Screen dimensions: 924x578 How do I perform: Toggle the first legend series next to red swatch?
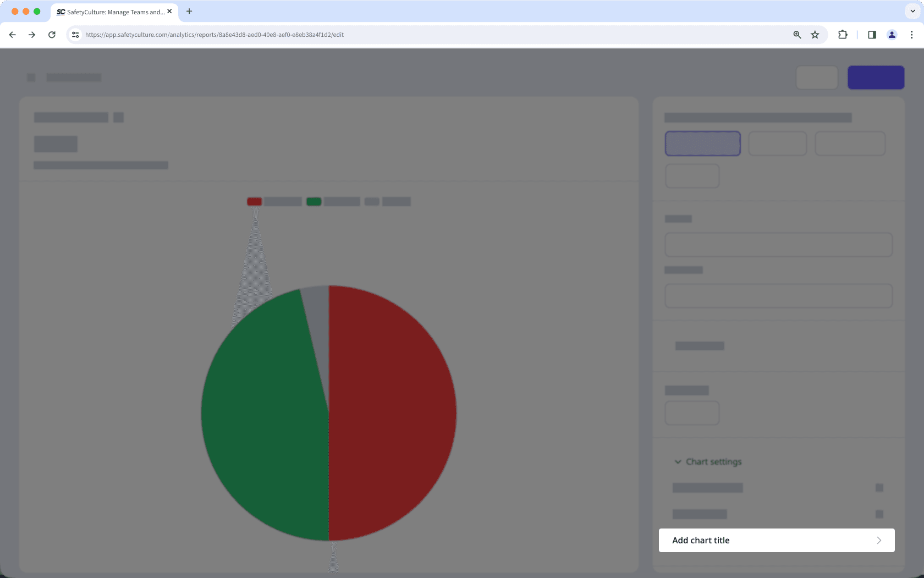(282, 201)
